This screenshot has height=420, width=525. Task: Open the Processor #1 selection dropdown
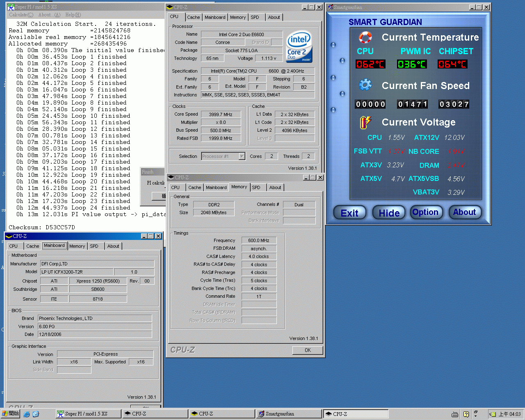click(x=242, y=156)
